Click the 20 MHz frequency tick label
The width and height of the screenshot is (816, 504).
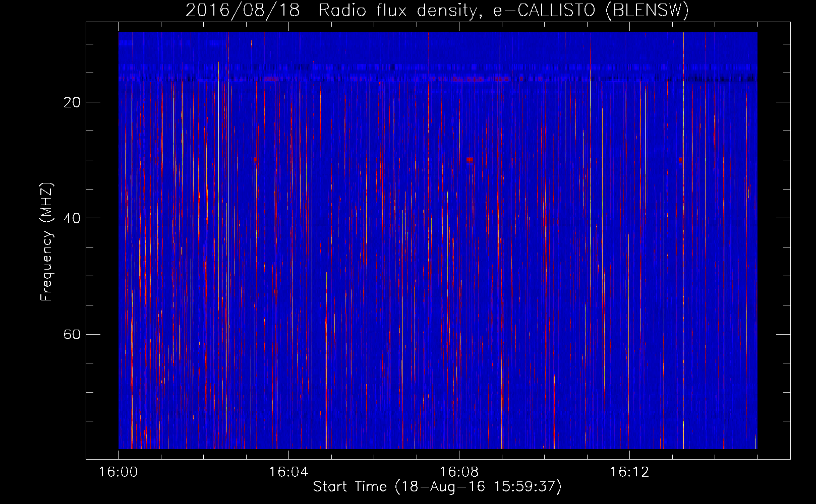[72, 102]
